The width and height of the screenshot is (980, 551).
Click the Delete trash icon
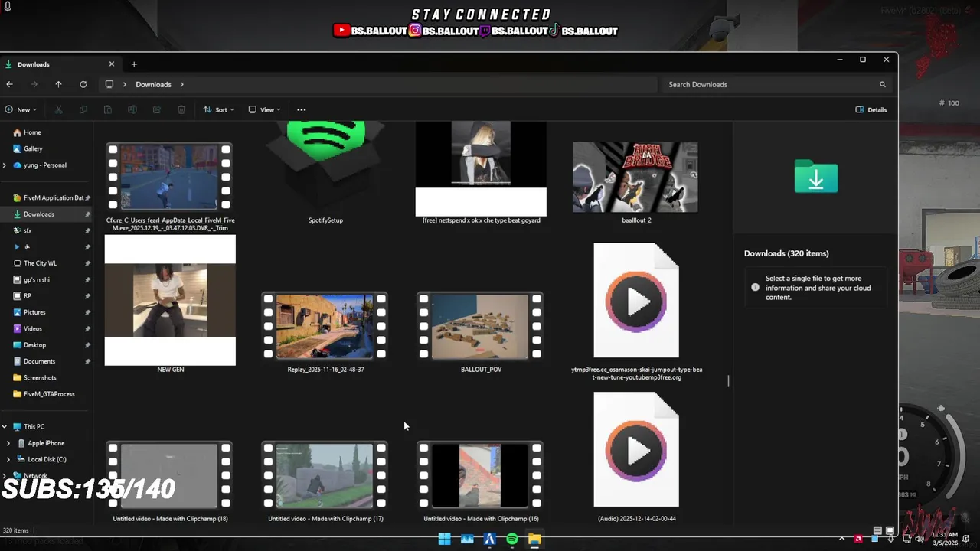point(181,109)
